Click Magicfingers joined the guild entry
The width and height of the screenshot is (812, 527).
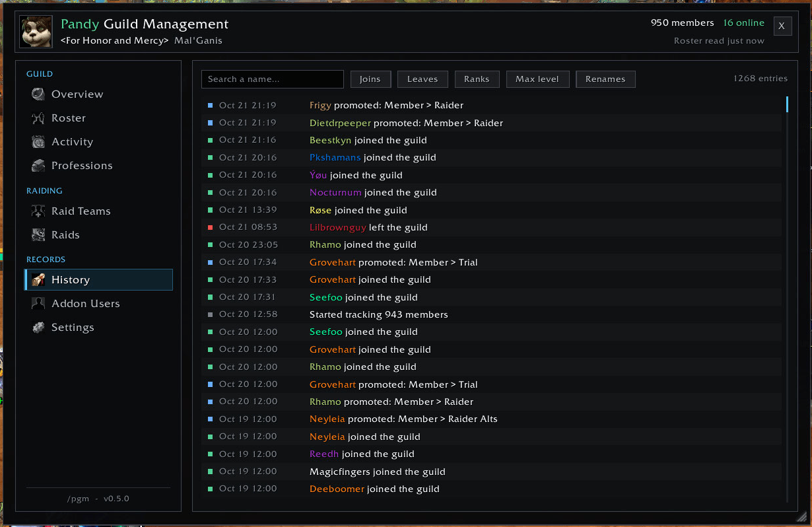[492, 472]
